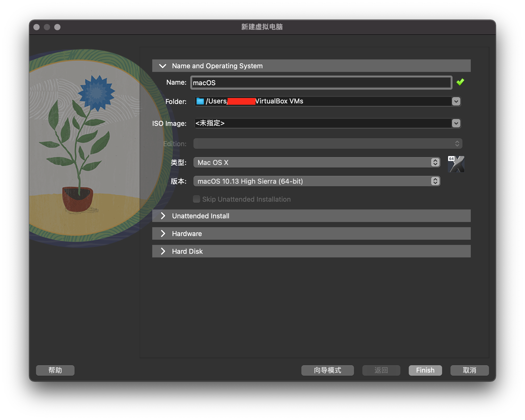Click the Mac OS X 64-bit icon
Image resolution: width=525 pixels, height=420 pixels.
456,164
